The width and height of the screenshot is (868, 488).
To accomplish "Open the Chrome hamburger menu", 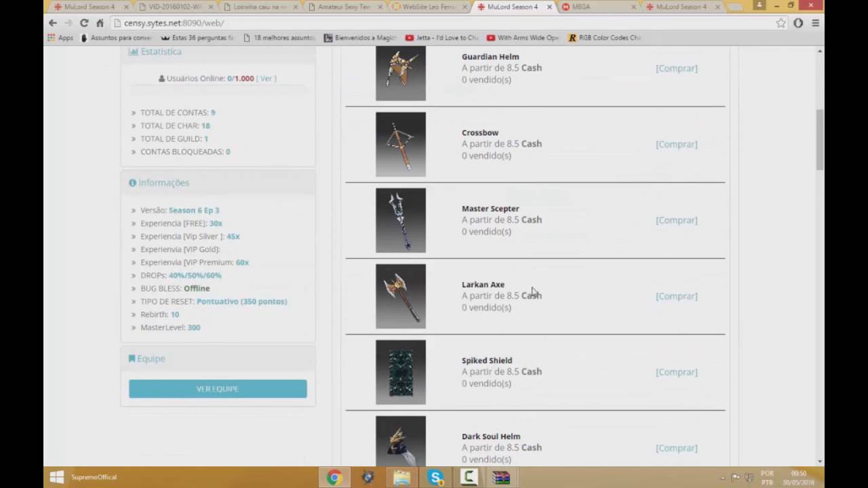I will [816, 23].
